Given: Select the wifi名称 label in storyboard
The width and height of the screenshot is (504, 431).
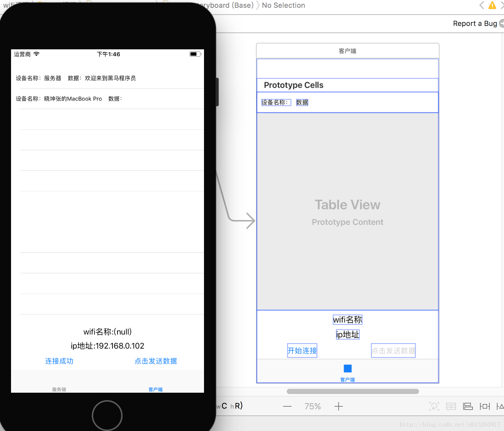Looking at the screenshot, I should pos(348,320).
